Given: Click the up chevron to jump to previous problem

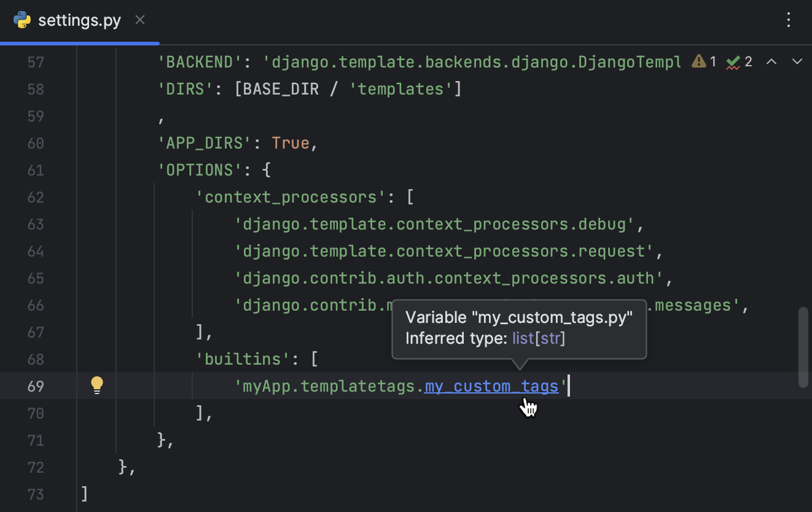Looking at the screenshot, I should 771,61.
